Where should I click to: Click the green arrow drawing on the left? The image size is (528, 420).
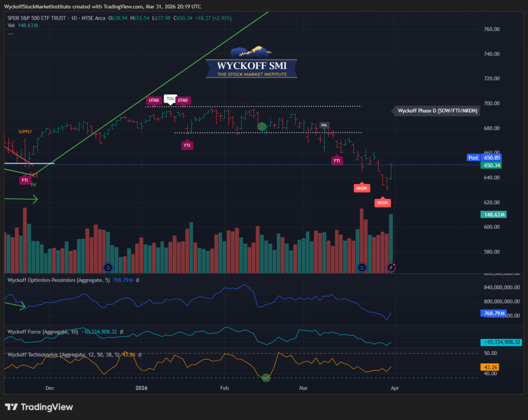(21, 199)
